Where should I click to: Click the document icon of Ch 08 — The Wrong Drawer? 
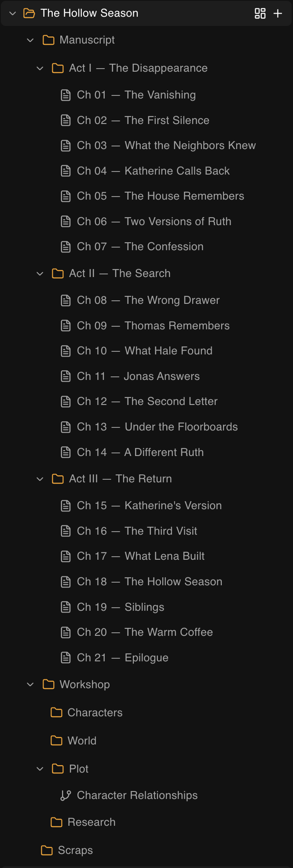click(x=66, y=300)
